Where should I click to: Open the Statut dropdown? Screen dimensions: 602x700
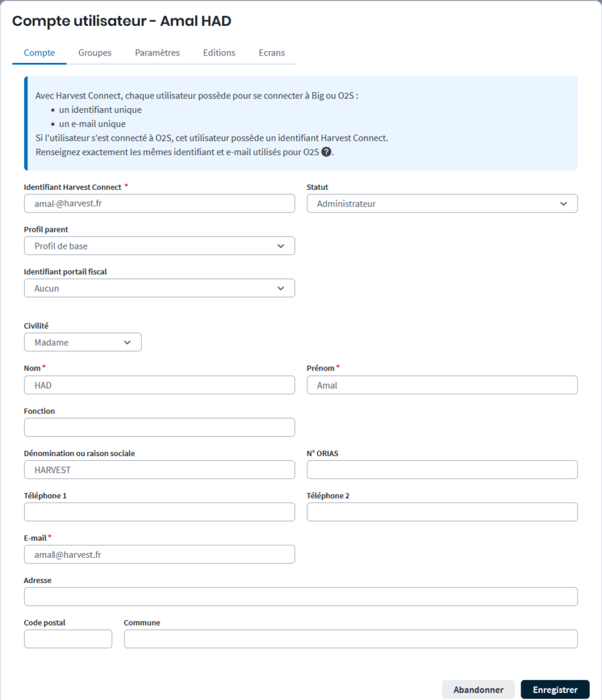click(442, 204)
